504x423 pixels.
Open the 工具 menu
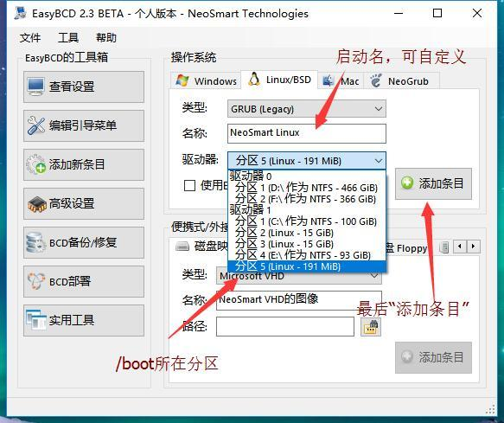[68, 38]
